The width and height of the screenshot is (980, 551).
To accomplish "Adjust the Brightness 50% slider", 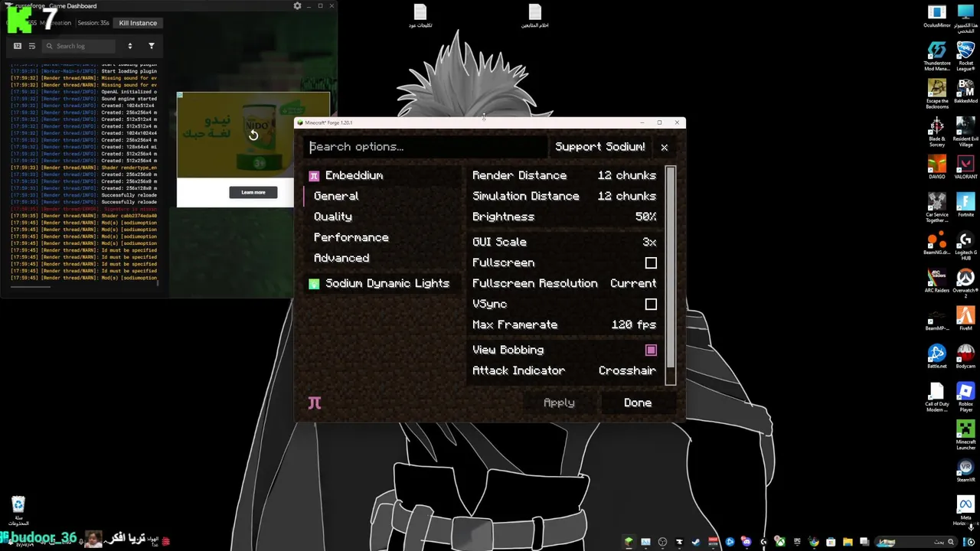I will pyautogui.click(x=565, y=217).
